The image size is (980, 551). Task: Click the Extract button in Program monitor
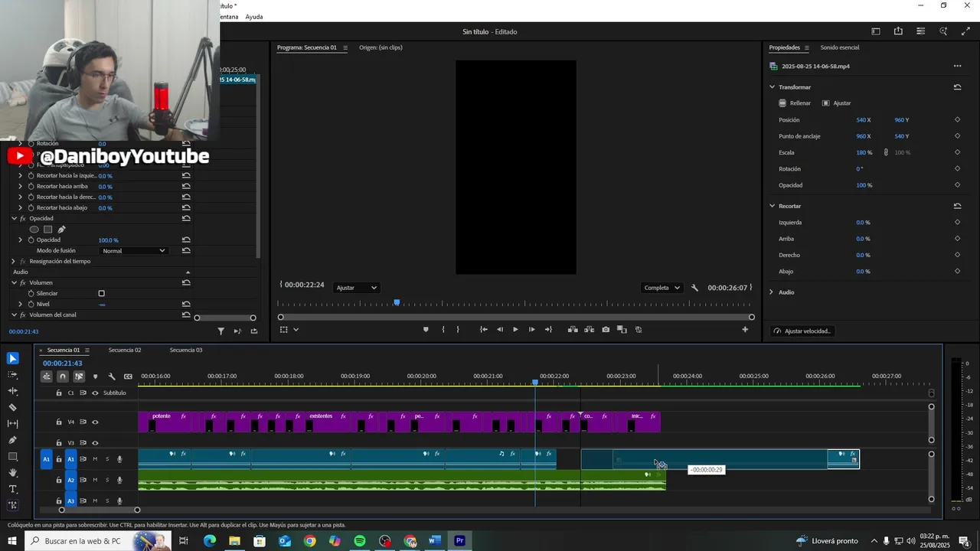[x=589, y=330]
